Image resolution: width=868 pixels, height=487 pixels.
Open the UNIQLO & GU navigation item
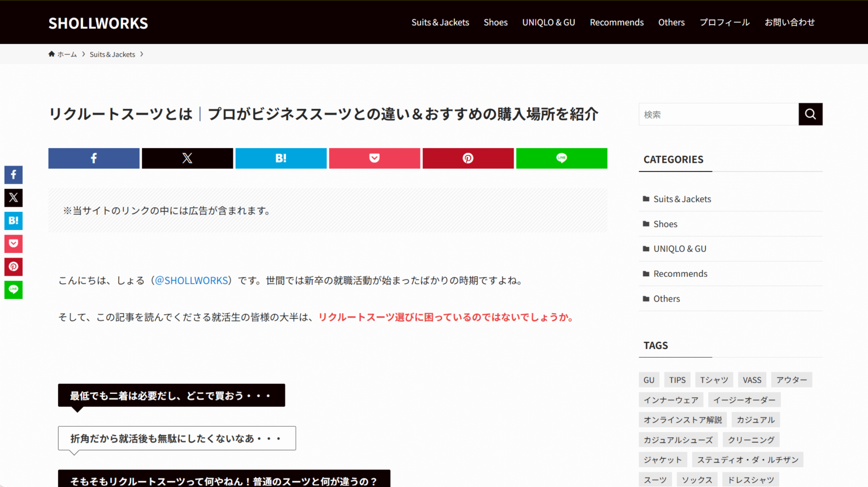[x=548, y=22]
